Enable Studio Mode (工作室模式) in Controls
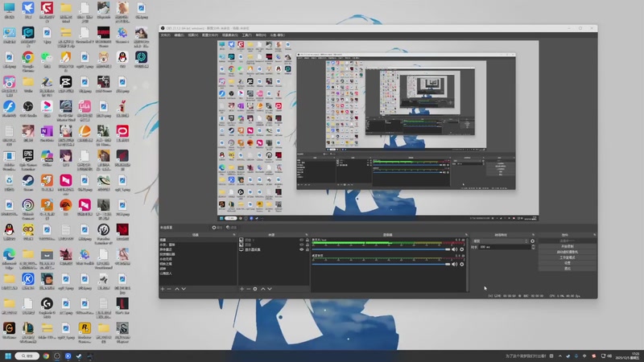The height and width of the screenshot is (362, 644). click(x=568, y=257)
